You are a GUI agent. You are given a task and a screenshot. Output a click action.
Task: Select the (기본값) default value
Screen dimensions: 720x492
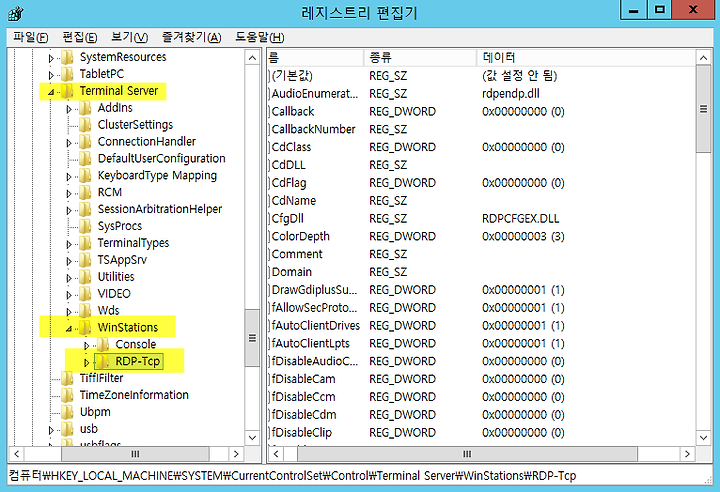(x=292, y=76)
